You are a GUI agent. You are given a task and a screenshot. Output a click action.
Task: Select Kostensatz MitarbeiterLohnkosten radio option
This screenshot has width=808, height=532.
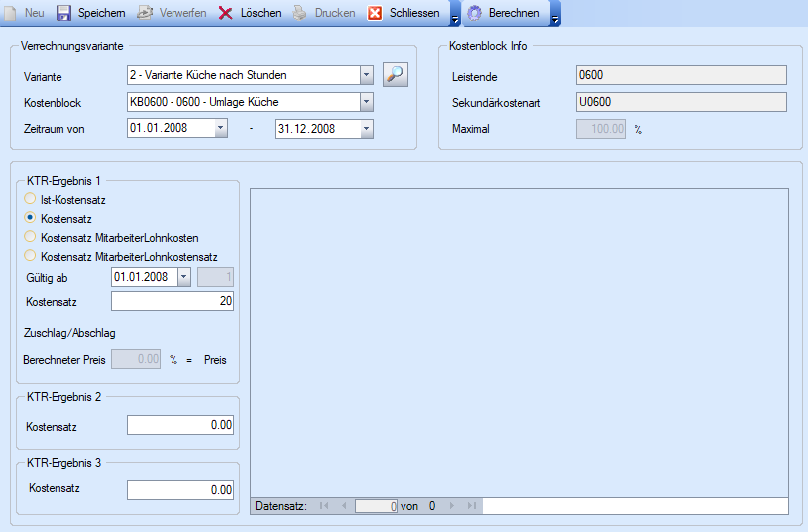tap(30, 237)
